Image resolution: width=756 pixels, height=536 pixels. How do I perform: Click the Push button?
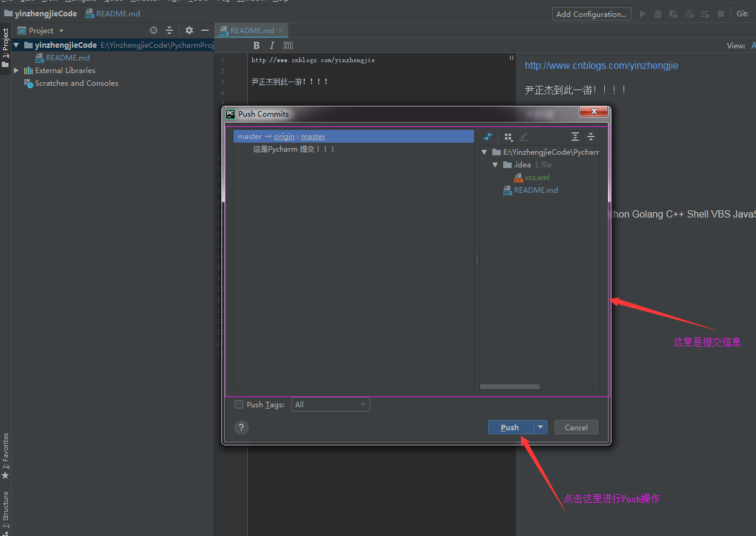[510, 427]
